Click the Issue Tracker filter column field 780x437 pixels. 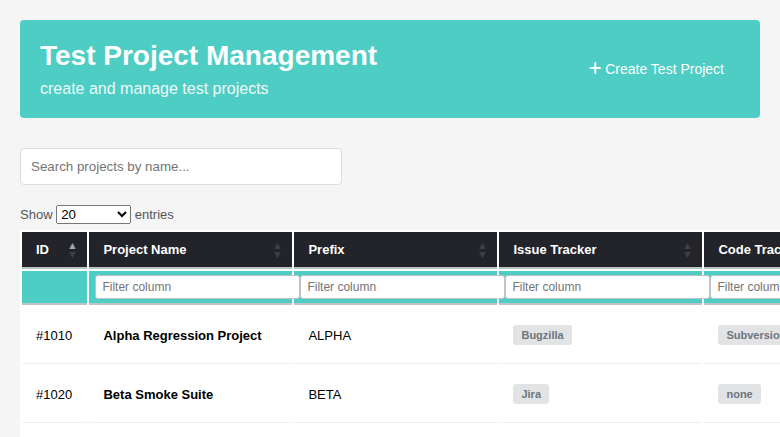tap(607, 287)
